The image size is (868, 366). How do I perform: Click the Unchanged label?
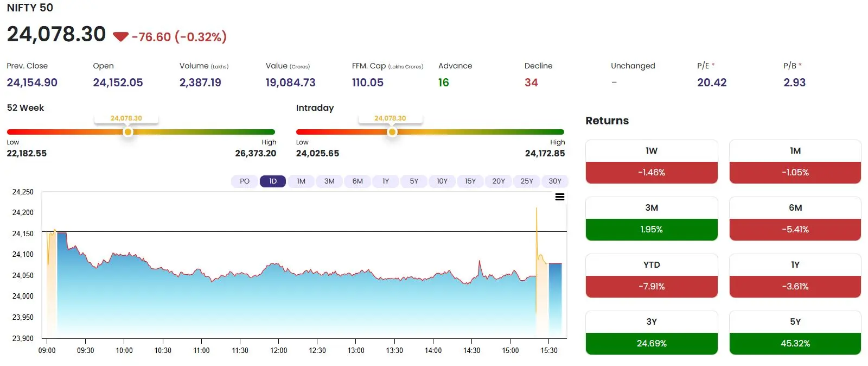click(633, 66)
